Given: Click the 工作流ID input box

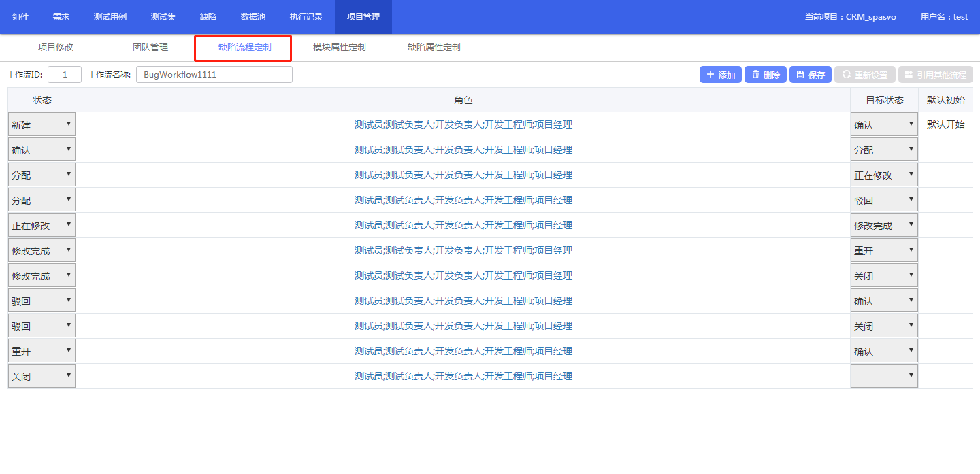Looking at the screenshot, I should click(x=65, y=75).
